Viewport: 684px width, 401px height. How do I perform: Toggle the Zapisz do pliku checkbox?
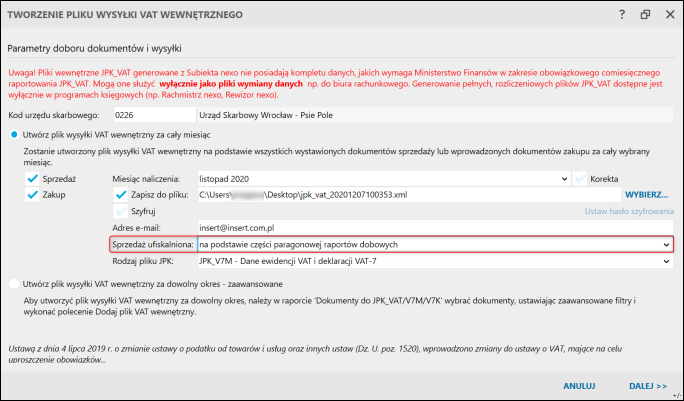(120, 195)
